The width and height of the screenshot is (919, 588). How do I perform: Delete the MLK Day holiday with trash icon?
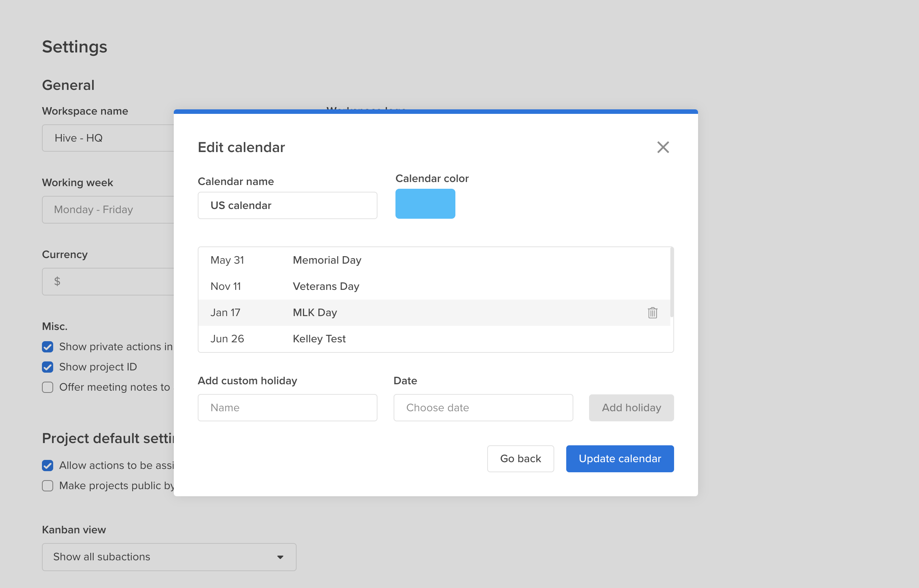click(x=652, y=313)
